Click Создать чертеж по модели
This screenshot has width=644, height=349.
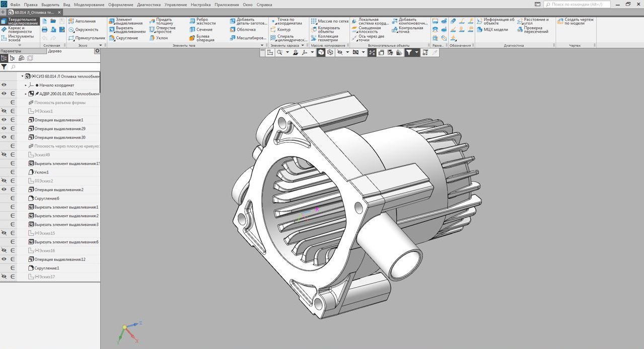click(576, 21)
